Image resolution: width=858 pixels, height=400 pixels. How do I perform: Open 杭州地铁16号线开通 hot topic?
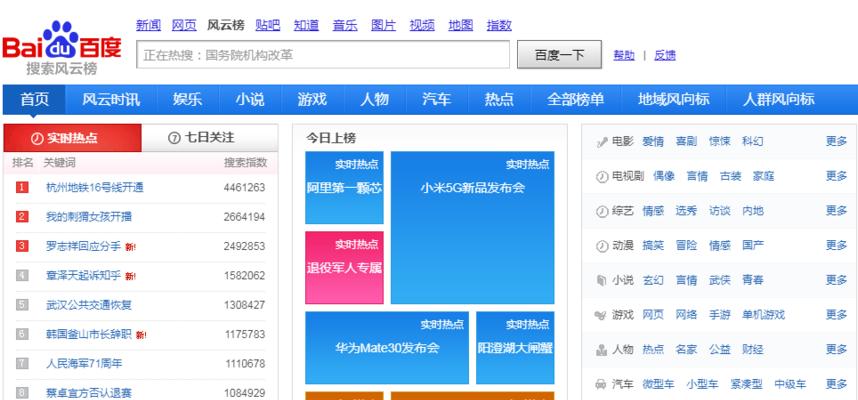(95, 188)
